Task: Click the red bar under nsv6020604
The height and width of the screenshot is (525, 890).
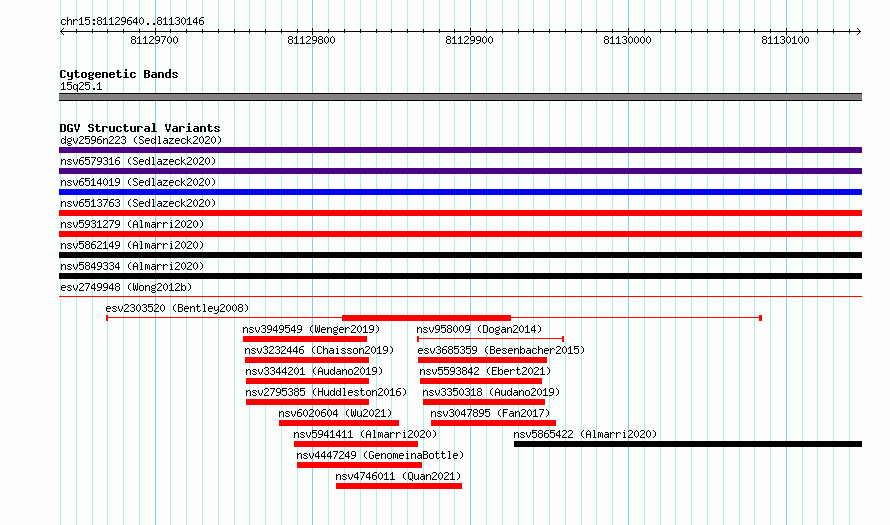Action: click(x=339, y=423)
